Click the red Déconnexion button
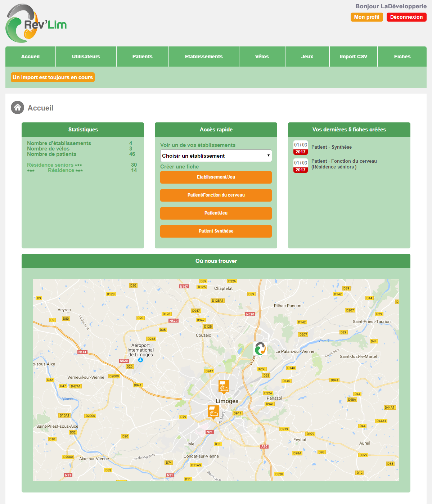The width and height of the screenshot is (432, 504). coord(406,17)
